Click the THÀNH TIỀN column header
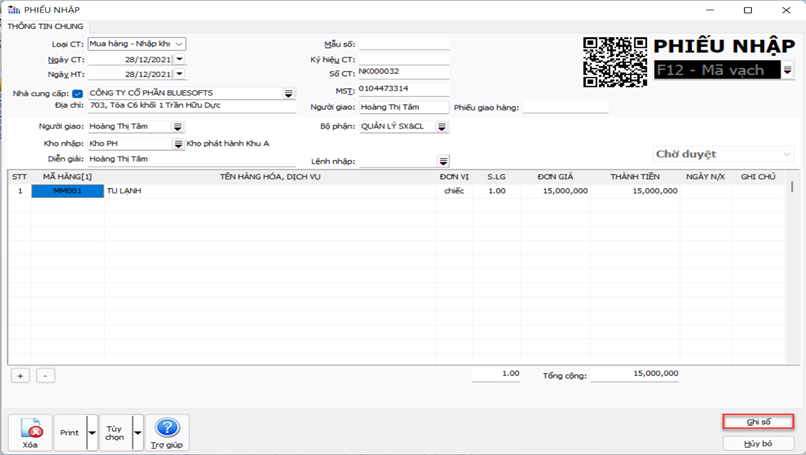806x455 pixels. (x=635, y=177)
